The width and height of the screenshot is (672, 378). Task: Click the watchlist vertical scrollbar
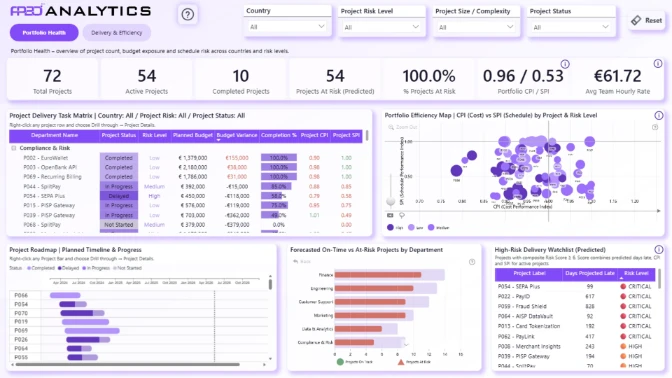pos(660,279)
